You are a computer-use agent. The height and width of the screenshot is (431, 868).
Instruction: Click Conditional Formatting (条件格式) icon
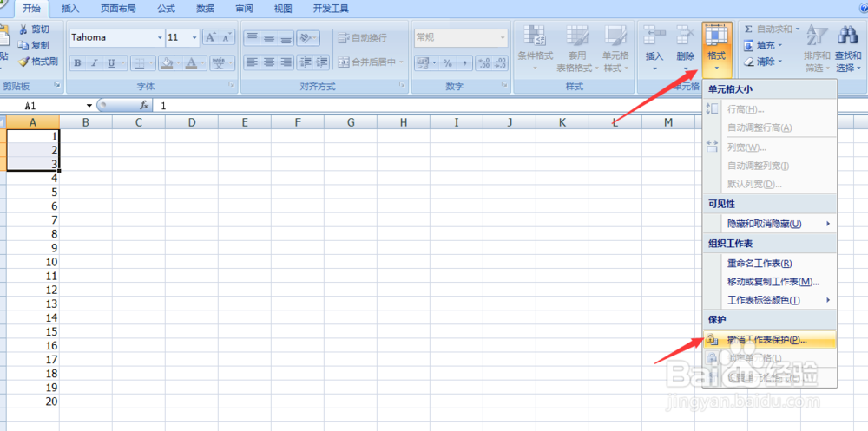[536, 36]
